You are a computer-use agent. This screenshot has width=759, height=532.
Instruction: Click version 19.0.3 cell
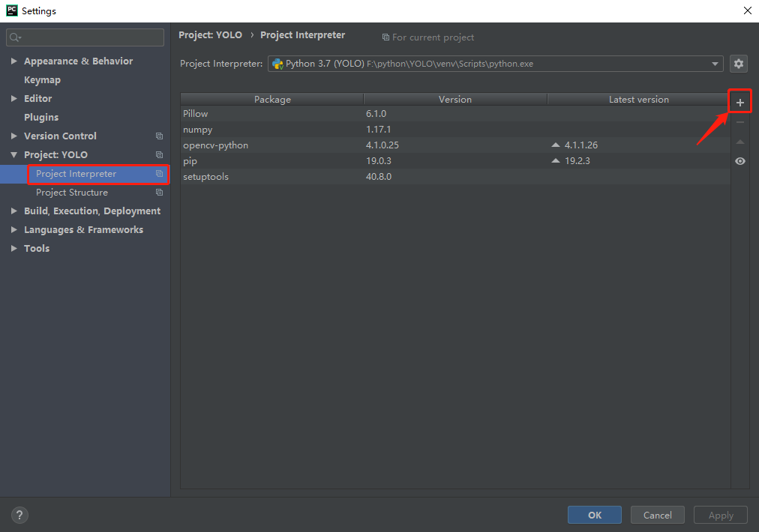[x=379, y=160]
